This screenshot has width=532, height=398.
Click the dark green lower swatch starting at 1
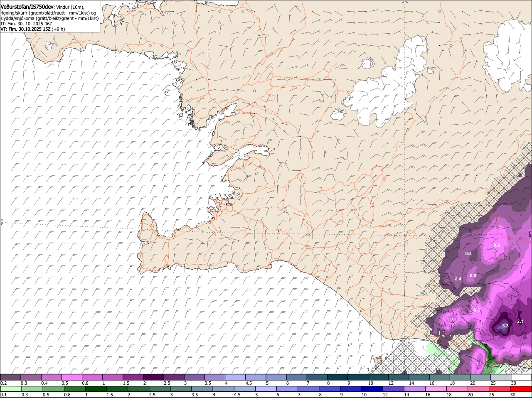pyautogui.click(x=96, y=389)
